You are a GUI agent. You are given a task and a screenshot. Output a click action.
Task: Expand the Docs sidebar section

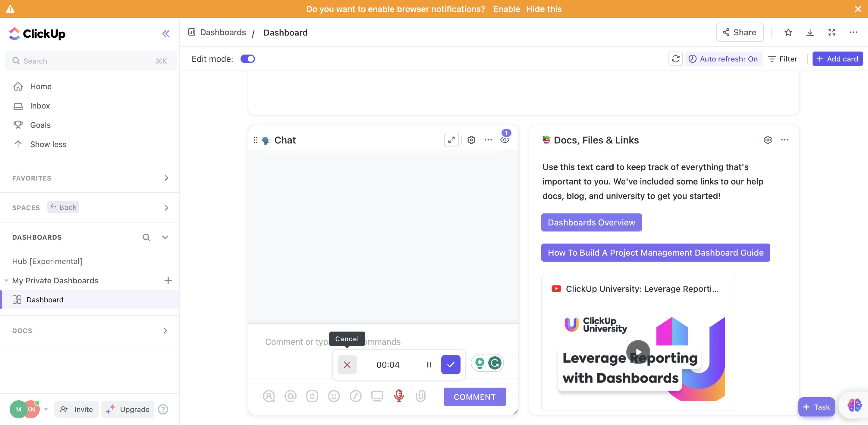pos(165,331)
